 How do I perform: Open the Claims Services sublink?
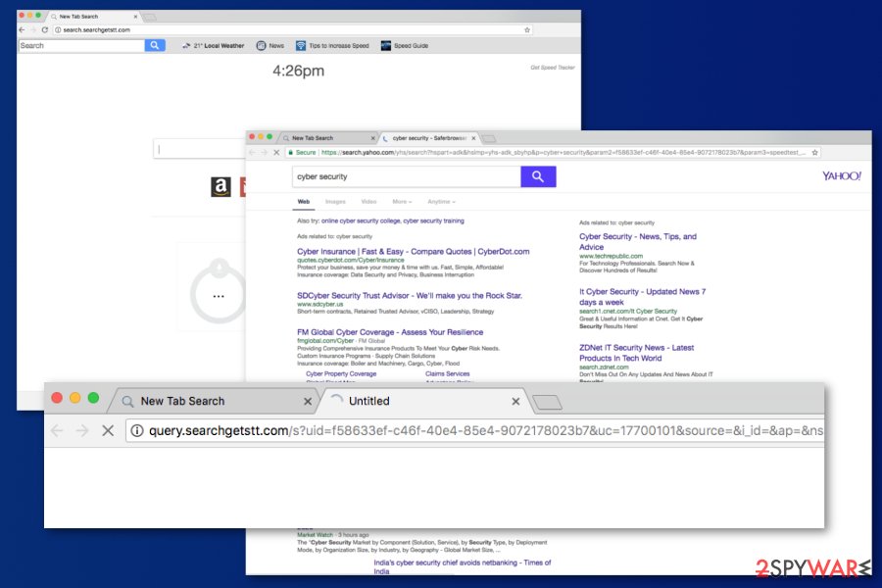point(447,373)
